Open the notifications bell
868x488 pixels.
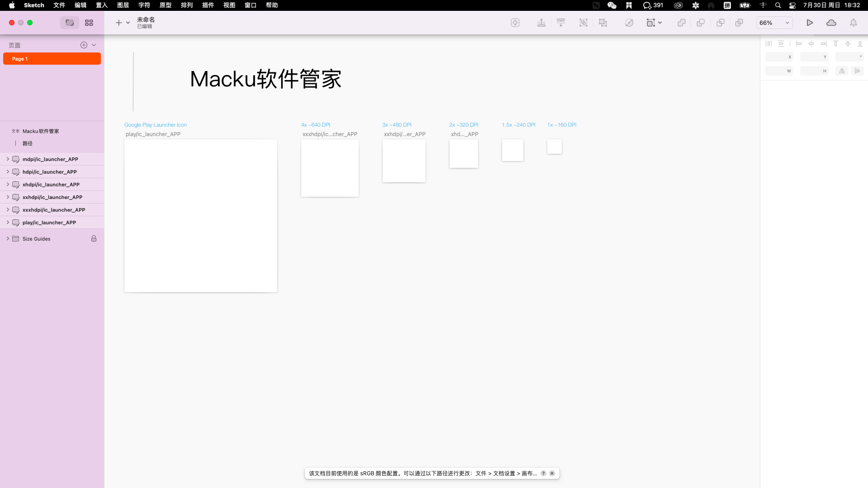click(854, 23)
